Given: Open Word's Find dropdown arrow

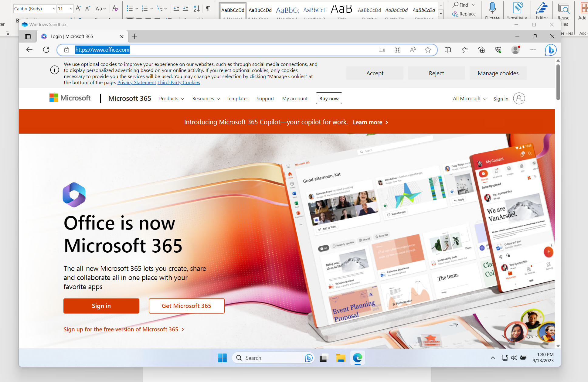Looking at the screenshot, I should (x=473, y=5).
